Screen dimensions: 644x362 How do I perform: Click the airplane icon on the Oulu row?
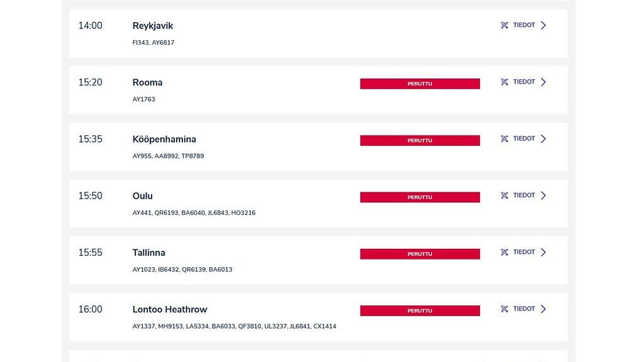coord(504,195)
